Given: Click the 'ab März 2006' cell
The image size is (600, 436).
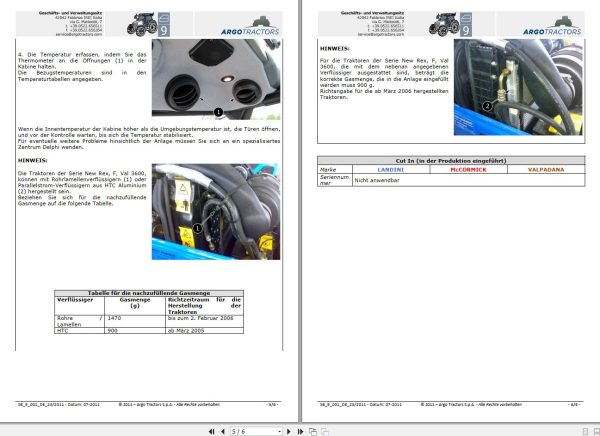Looking at the screenshot, I should coord(204,330).
